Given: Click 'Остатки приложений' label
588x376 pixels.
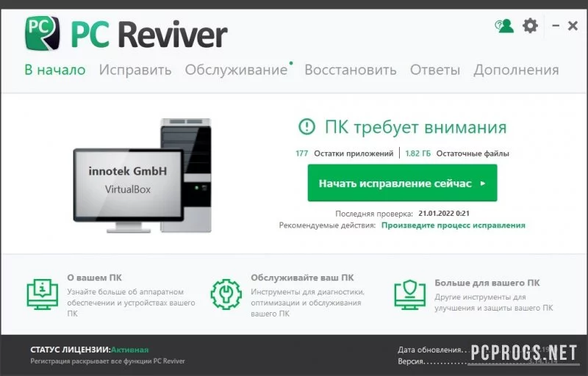Looking at the screenshot, I should [x=354, y=153].
